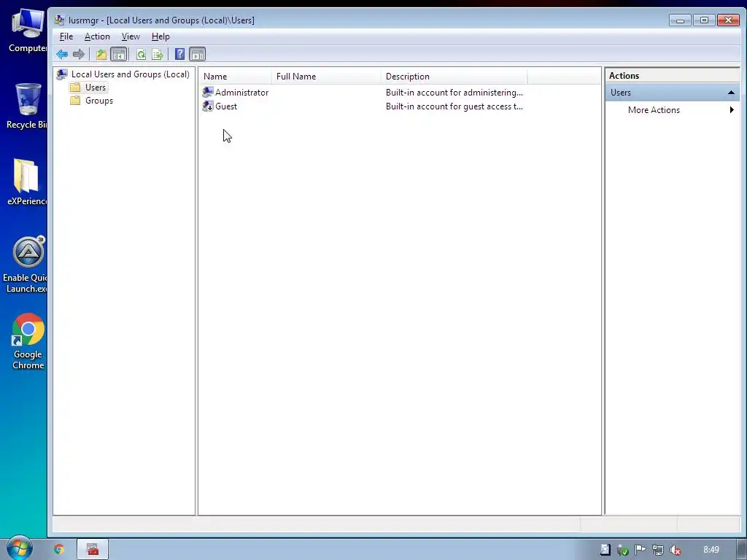The width and height of the screenshot is (747, 560).
Task: Open the Help menu
Action: point(160,36)
